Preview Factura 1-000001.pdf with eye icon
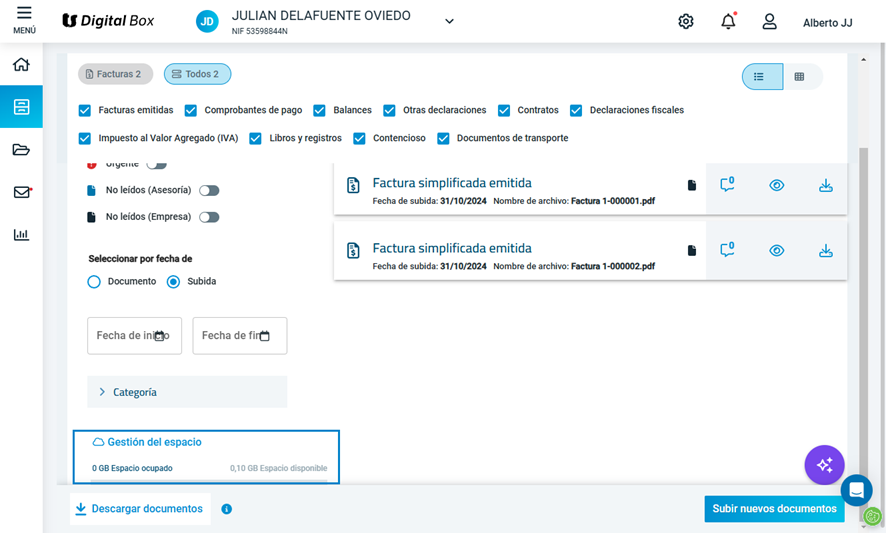 pyautogui.click(x=776, y=185)
